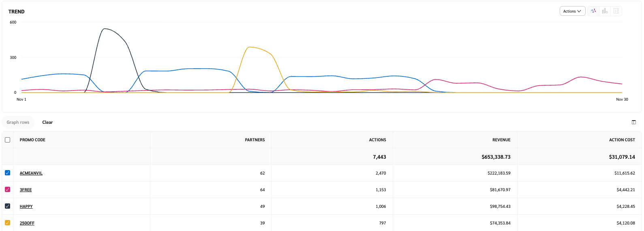The image size is (644, 231).
Task: Switch to line chart view
Action: coord(593,11)
